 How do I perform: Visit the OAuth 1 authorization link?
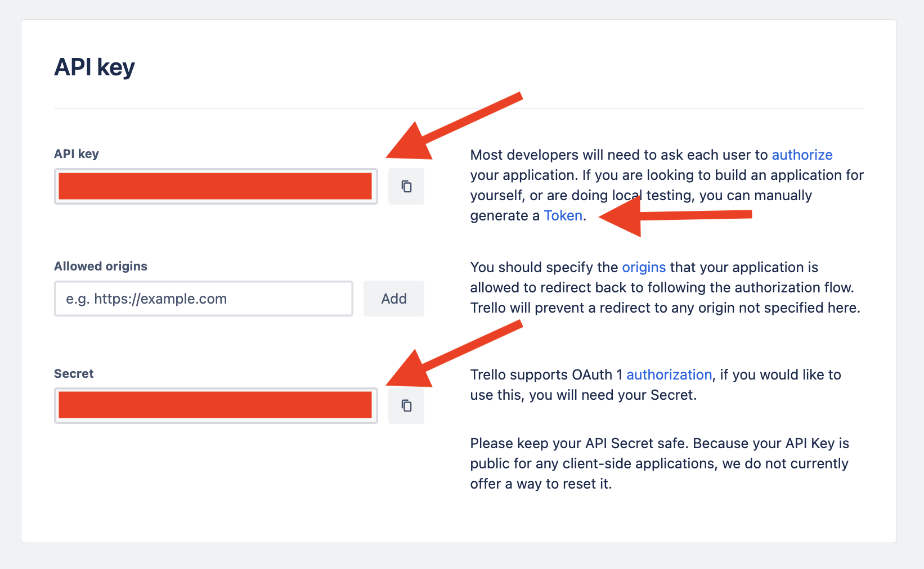pyautogui.click(x=669, y=374)
